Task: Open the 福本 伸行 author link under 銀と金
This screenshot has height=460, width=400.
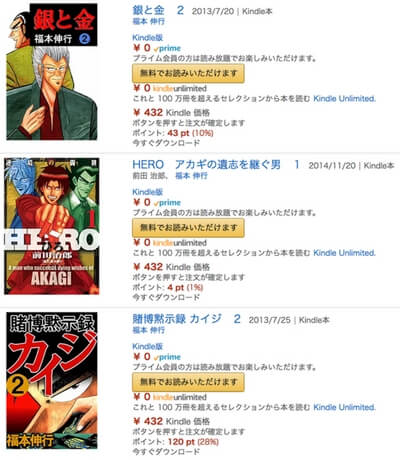Action: 148,22
